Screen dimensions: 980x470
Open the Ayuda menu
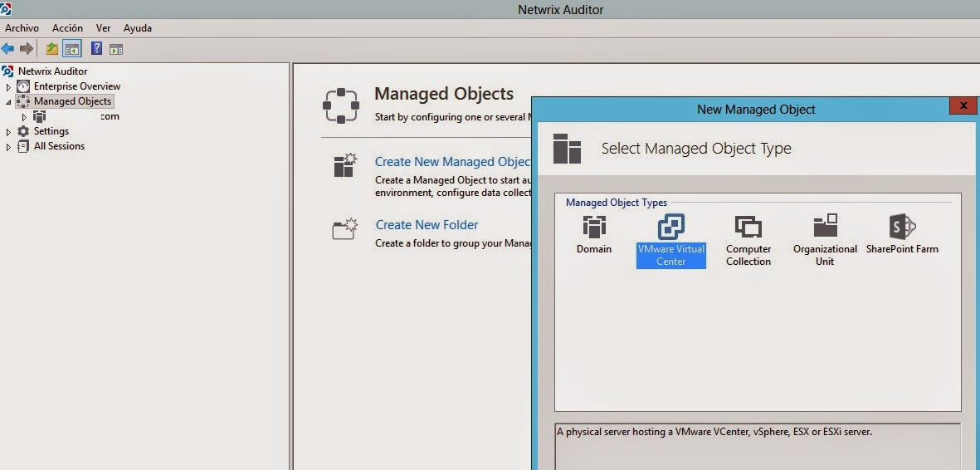click(x=138, y=28)
